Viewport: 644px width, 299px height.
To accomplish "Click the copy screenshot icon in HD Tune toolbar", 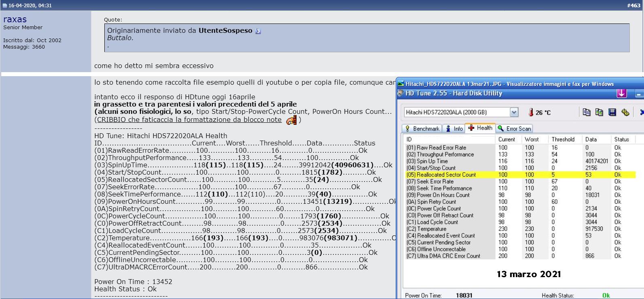I will click(600, 112).
